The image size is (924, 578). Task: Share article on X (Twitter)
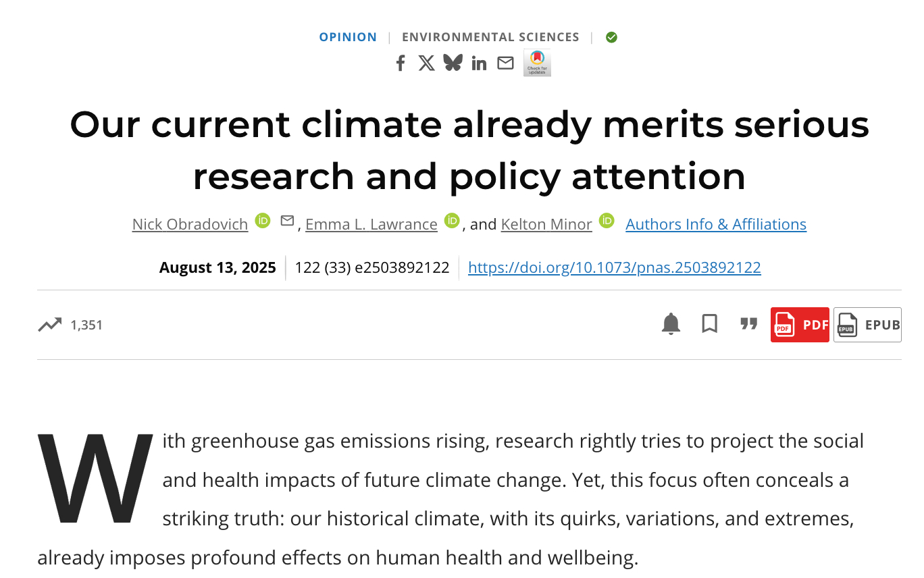point(426,63)
